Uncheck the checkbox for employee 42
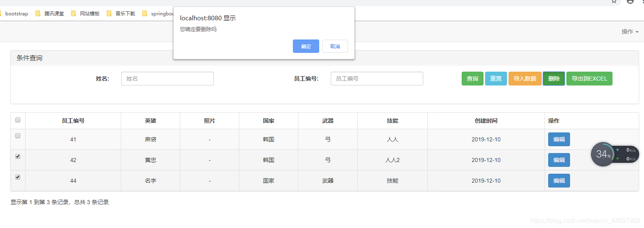The image size is (644, 228). tap(18, 156)
